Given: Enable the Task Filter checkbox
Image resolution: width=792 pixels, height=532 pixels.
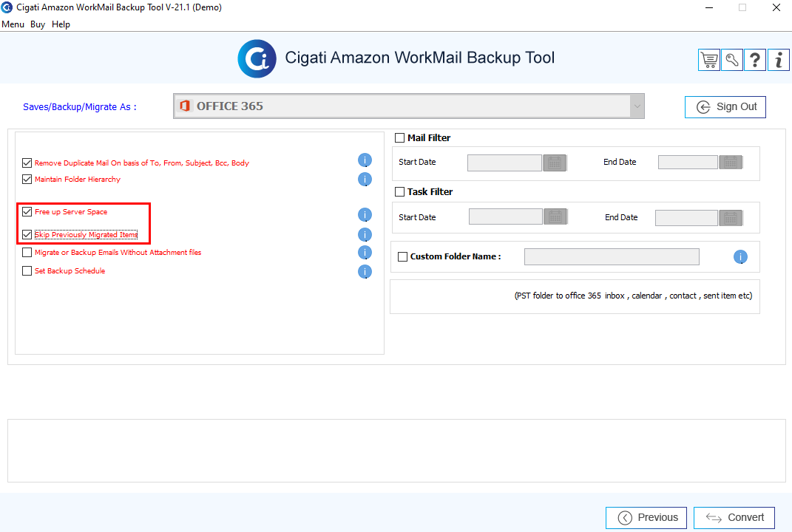Looking at the screenshot, I should pos(399,192).
